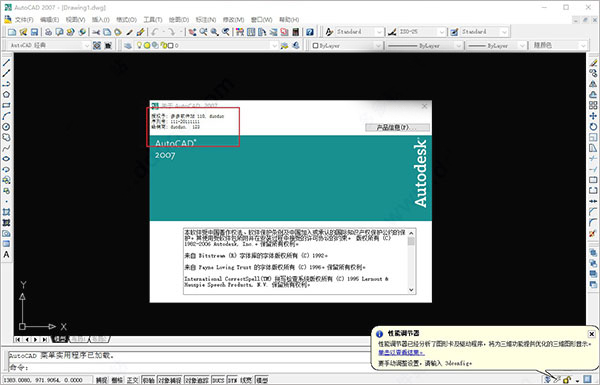600x385 pixels.
Task: Click the license text scrollbar down arrow
Action: [x=411, y=290]
